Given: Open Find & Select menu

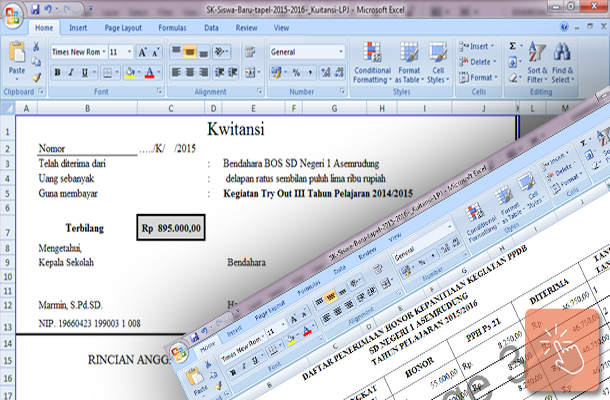Looking at the screenshot, I should pyautogui.click(x=563, y=62).
